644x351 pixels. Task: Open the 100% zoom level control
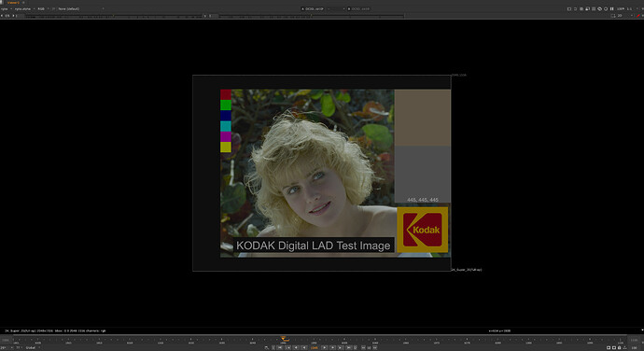coord(621,8)
